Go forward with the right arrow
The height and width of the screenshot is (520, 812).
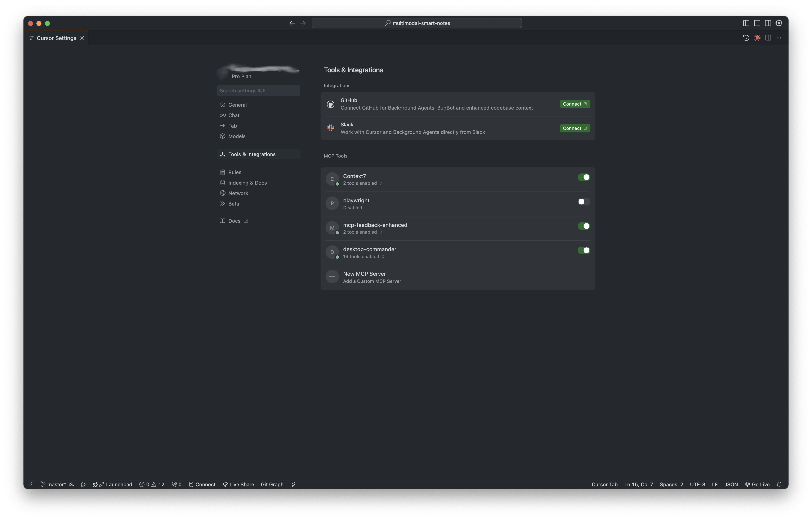click(x=303, y=23)
